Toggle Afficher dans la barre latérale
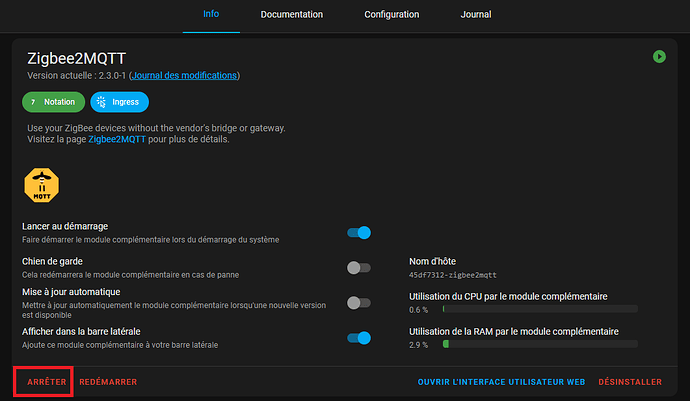The height and width of the screenshot is (401, 690). tap(359, 338)
